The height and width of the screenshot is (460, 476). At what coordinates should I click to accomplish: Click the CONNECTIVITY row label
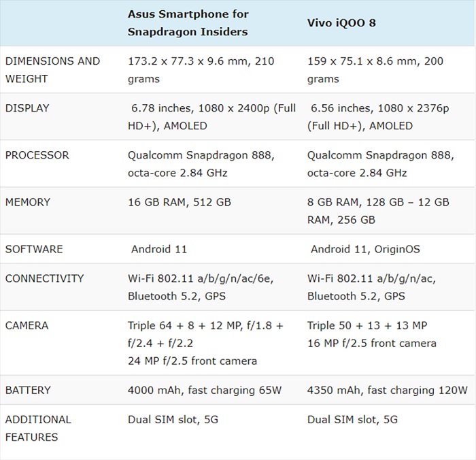pos(44,278)
